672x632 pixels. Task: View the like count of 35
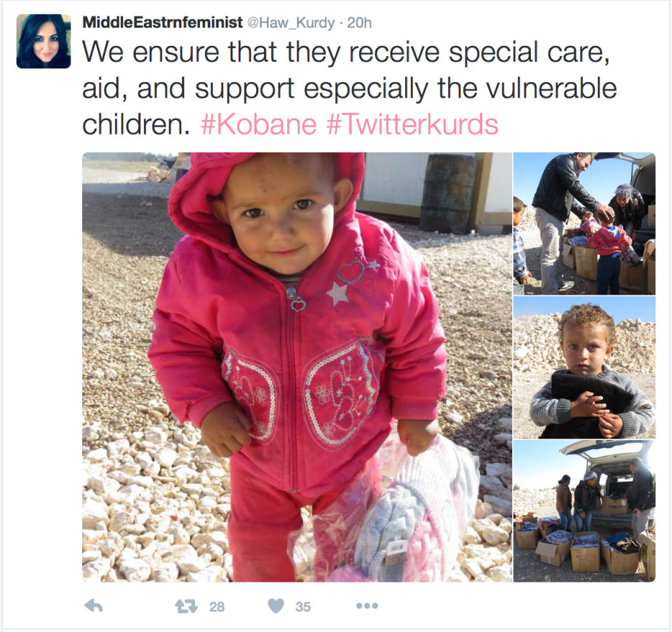[303, 607]
